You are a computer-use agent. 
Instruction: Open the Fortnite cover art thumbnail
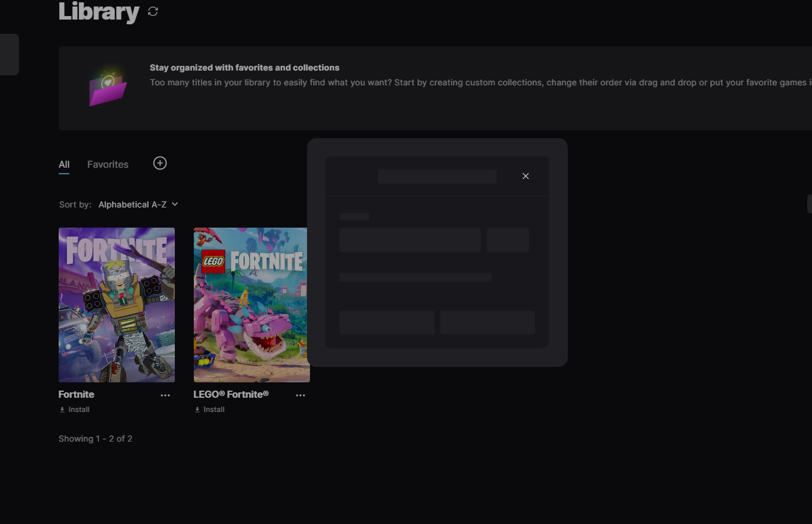tap(117, 305)
